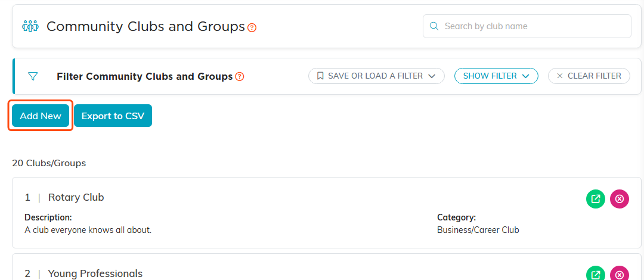This screenshot has width=644, height=280.
Task: Delete Rotary Club with pink X icon
Action: tap(620, 199)
